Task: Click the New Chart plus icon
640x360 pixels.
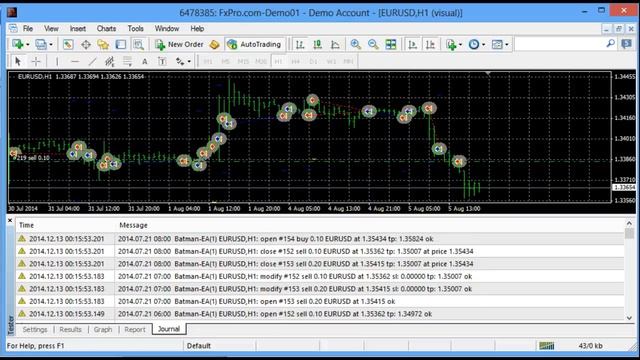Action: 18,44
